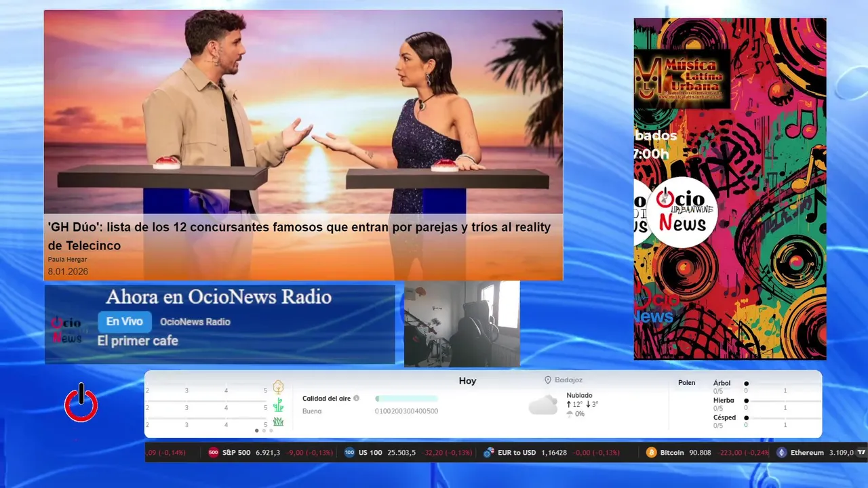Select the third carousel page dot
Image resolution: width=868 pixels, height=488 pixels.
[271, 430]
